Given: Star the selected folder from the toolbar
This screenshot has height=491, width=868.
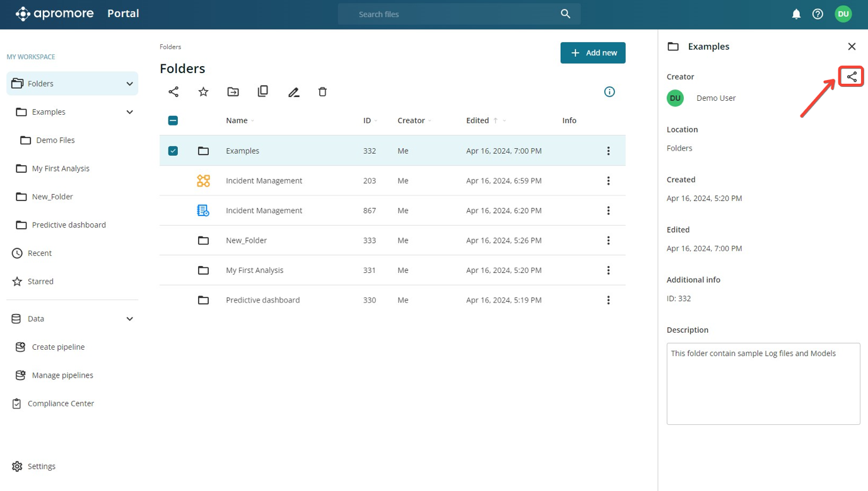Looking at the screenshot, I should (x=203, y=92).
